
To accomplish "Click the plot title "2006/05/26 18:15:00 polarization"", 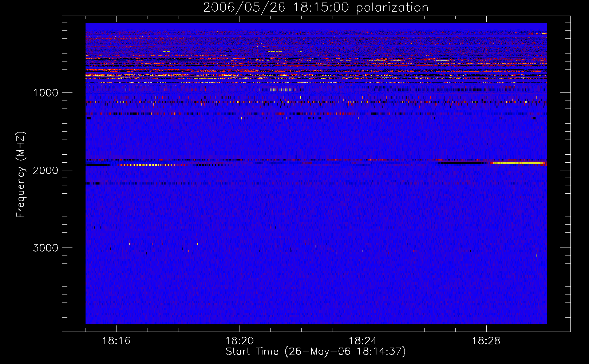I will 316,7.
